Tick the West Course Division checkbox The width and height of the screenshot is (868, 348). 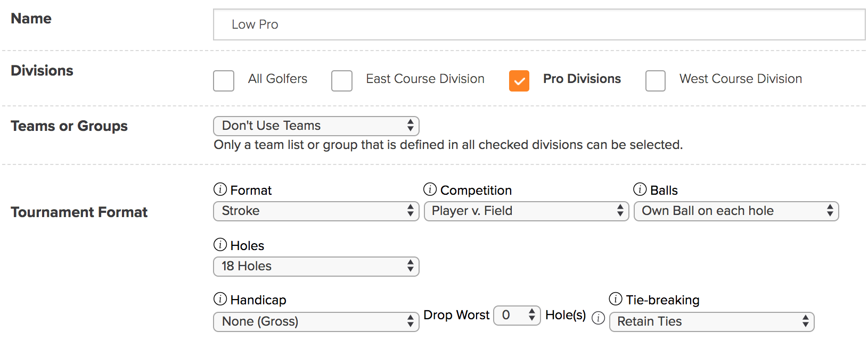[656, 81]
